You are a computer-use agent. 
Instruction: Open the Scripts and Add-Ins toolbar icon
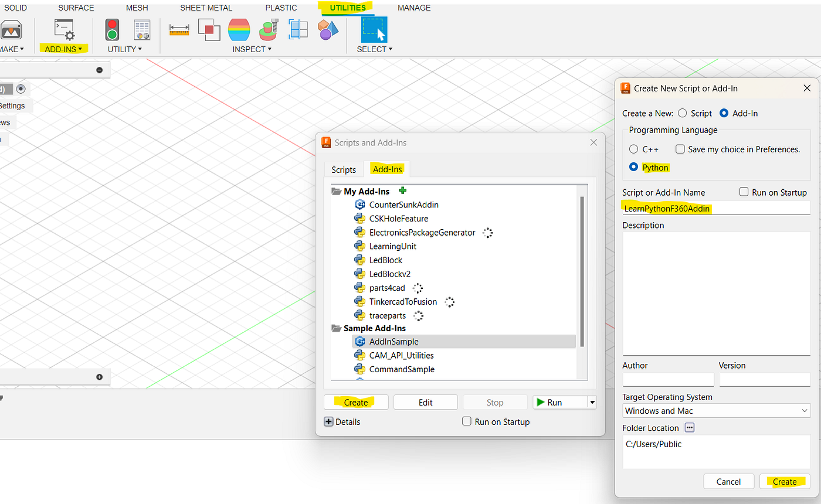pos(65,29)
